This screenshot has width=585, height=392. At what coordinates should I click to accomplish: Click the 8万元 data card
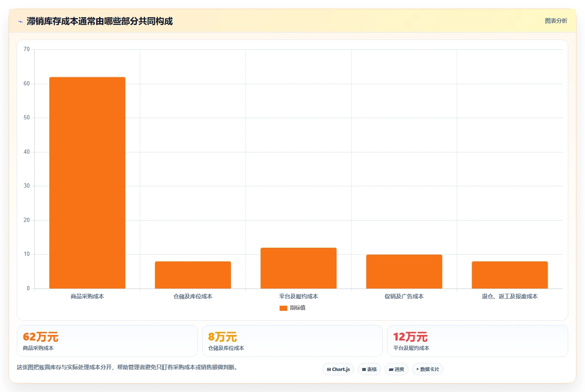tap(292, 341)
